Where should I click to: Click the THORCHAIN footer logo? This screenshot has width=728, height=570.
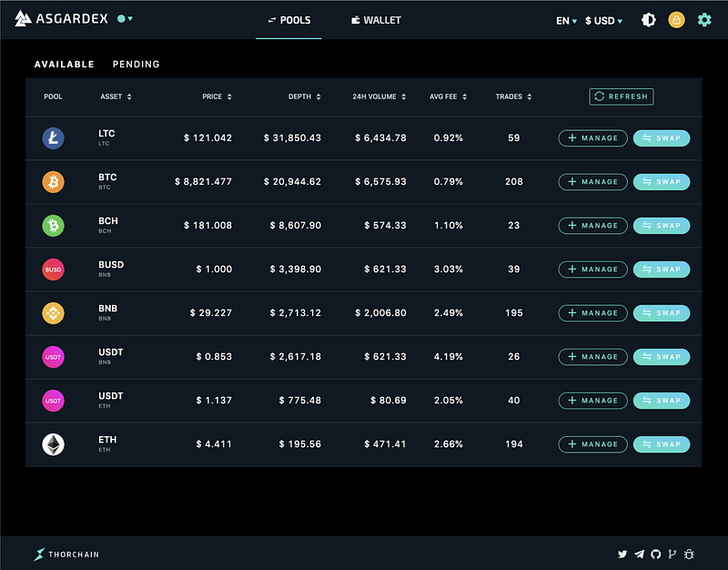66,555
